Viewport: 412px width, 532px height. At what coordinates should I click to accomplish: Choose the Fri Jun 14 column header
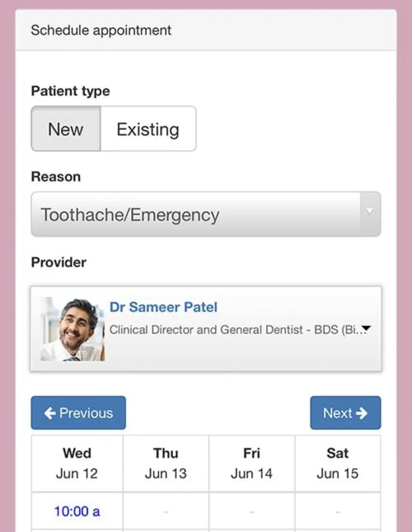tap(252, 463)
